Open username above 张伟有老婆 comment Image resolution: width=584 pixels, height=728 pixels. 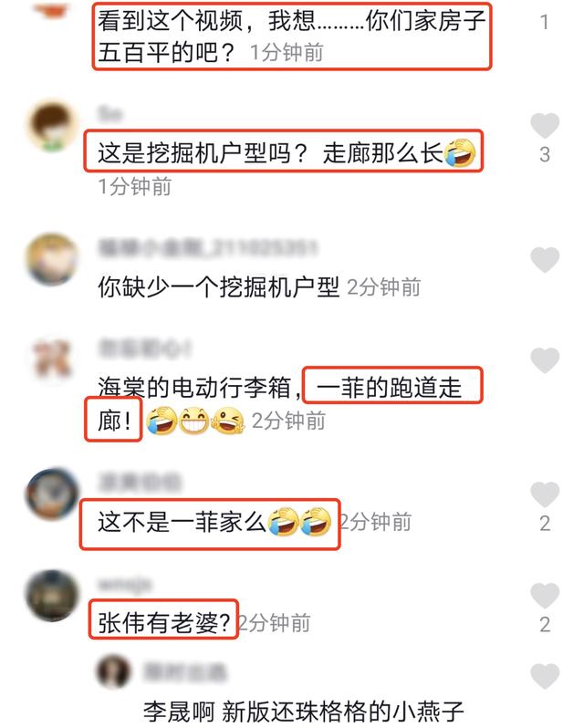(124, 584)
